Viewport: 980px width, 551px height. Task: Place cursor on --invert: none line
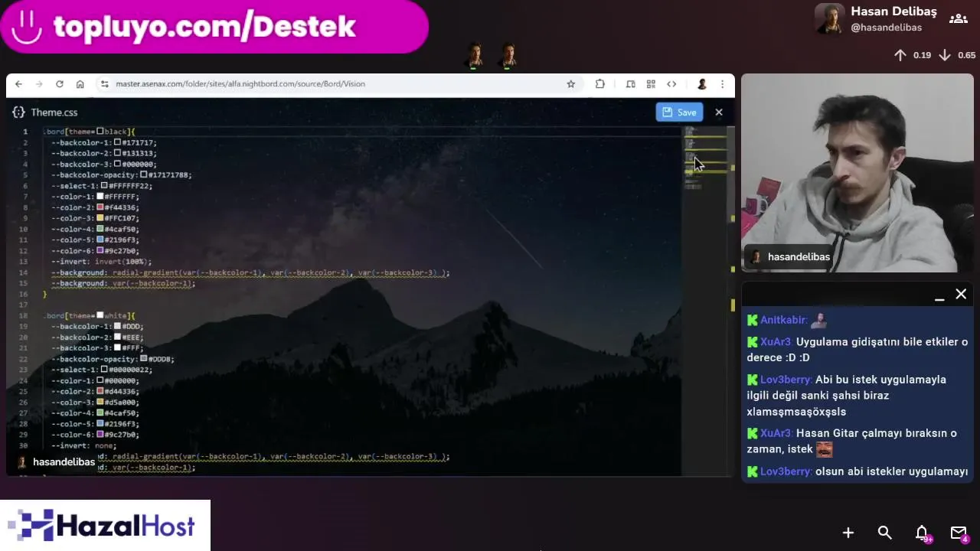(83, 445)
